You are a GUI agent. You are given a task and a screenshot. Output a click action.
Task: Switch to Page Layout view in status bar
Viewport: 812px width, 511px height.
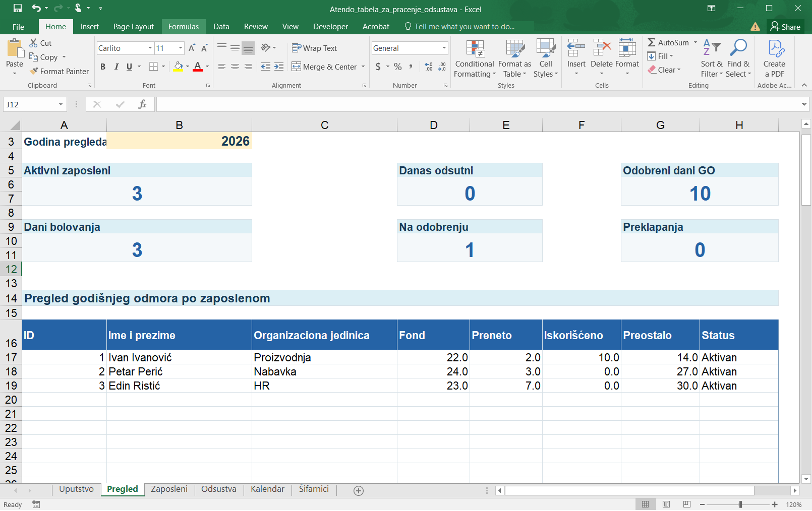pos(666,504)
